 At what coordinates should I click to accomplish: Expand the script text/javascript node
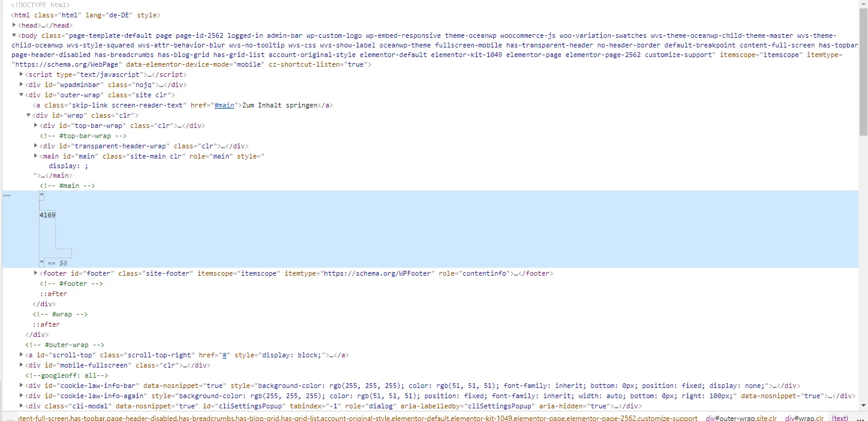click(21, 74)
